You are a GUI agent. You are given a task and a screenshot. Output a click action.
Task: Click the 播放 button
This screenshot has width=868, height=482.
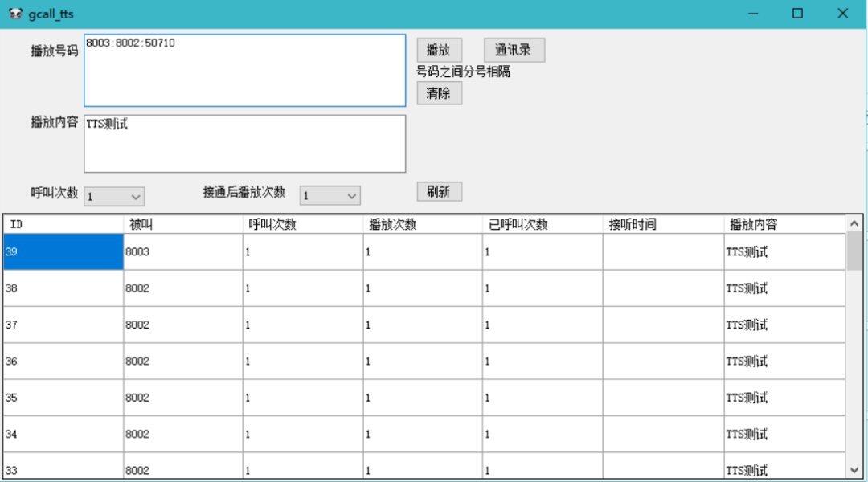(439, 50)
